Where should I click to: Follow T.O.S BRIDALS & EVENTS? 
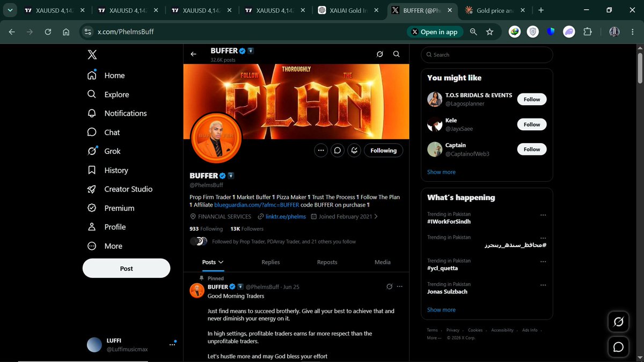(x=532, y=99)
